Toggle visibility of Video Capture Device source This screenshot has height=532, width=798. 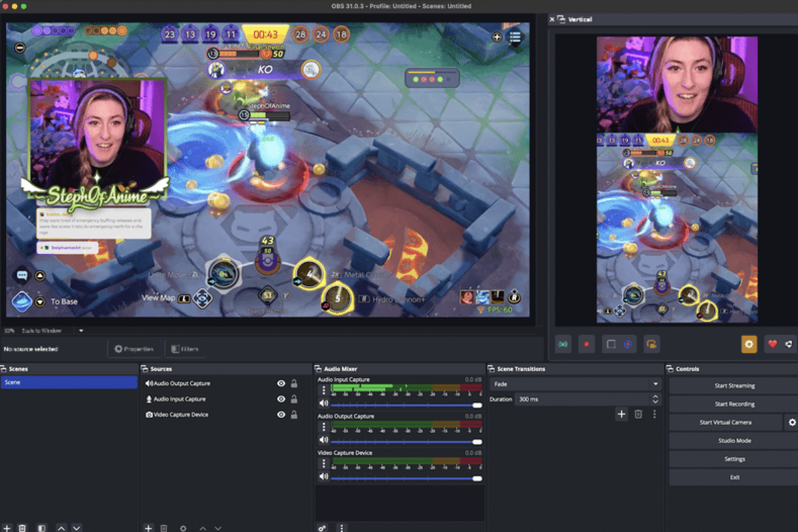(281, 414)
